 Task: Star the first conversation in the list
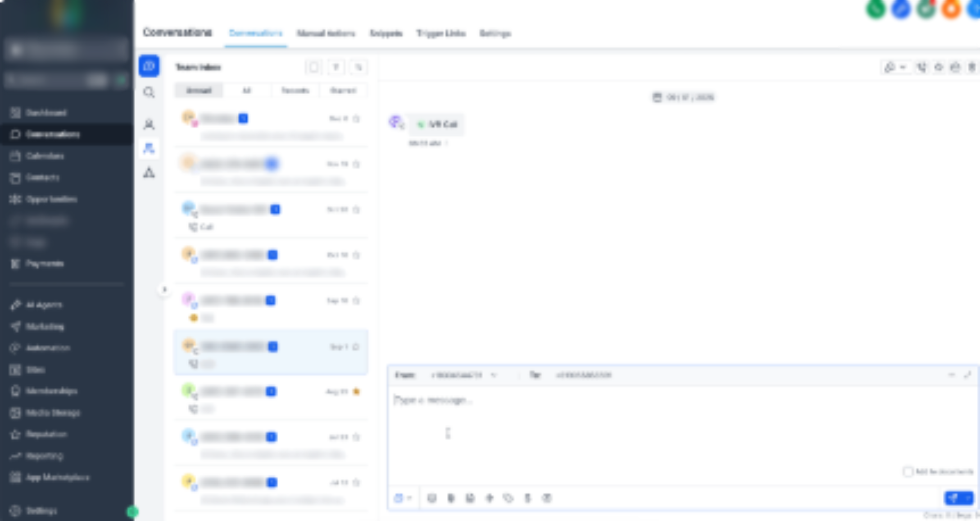point(356,119)
